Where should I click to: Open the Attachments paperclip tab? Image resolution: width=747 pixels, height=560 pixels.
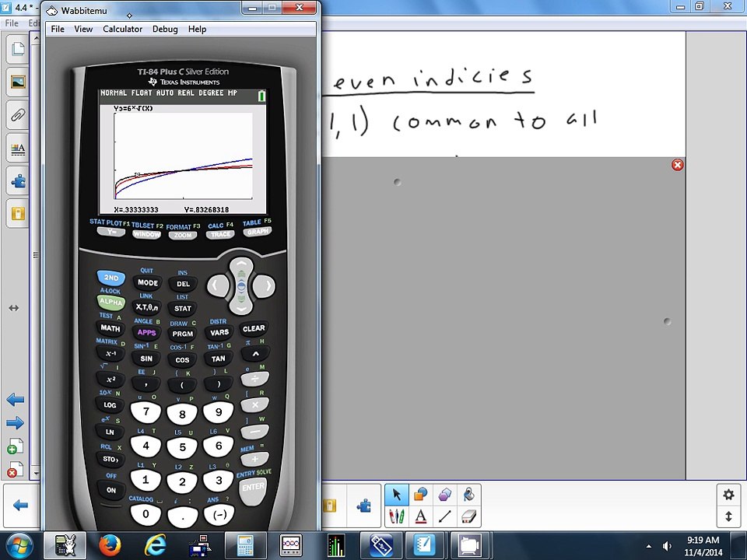pos(18,115)
